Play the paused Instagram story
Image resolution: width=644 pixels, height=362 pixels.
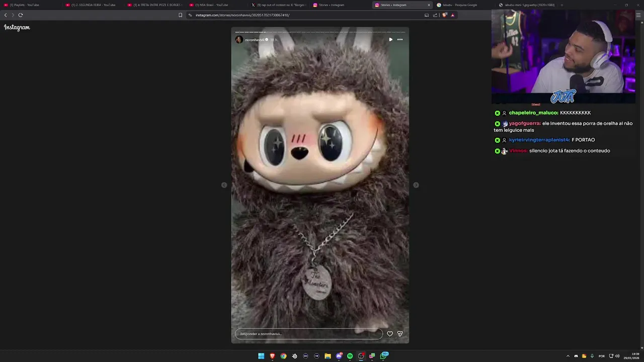[390, 40]
